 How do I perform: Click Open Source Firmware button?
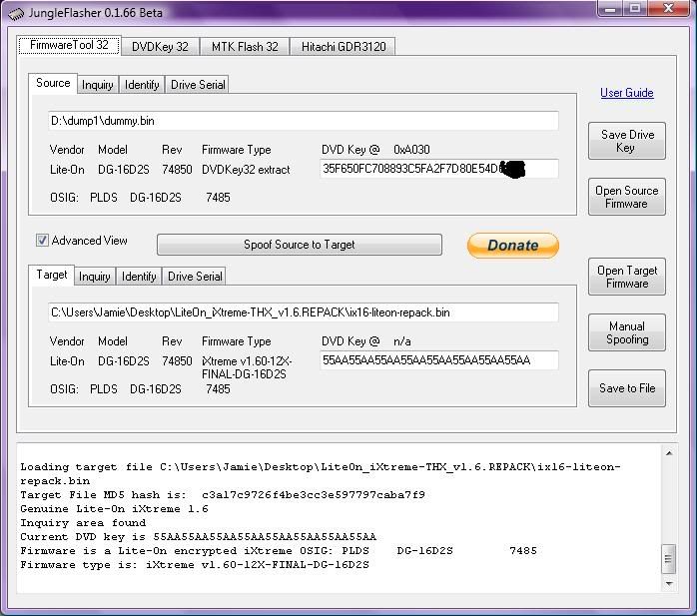626,197
